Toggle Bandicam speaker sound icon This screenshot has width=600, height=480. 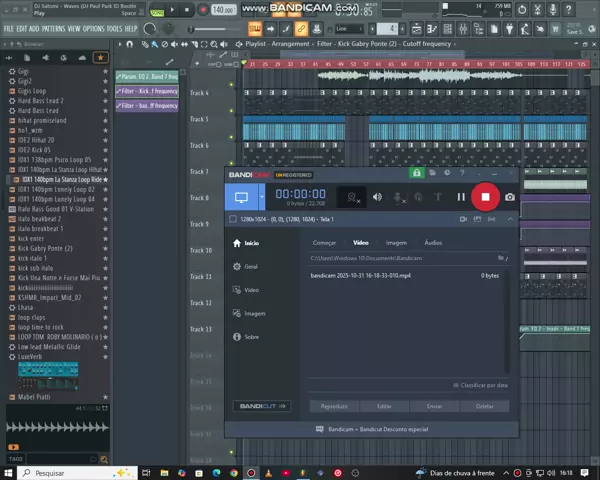tap(377, 197)
